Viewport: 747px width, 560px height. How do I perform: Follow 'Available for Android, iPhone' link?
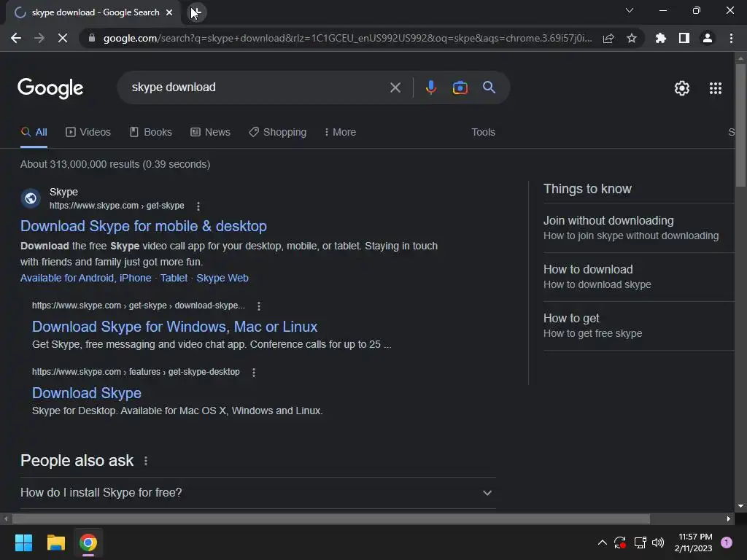pos(86,278)
